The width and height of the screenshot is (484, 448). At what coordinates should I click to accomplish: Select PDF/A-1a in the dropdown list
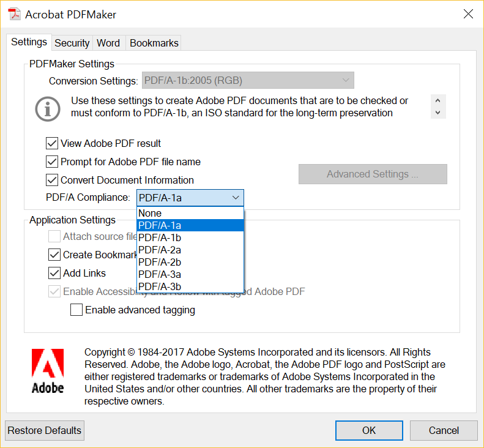(190, 225)
